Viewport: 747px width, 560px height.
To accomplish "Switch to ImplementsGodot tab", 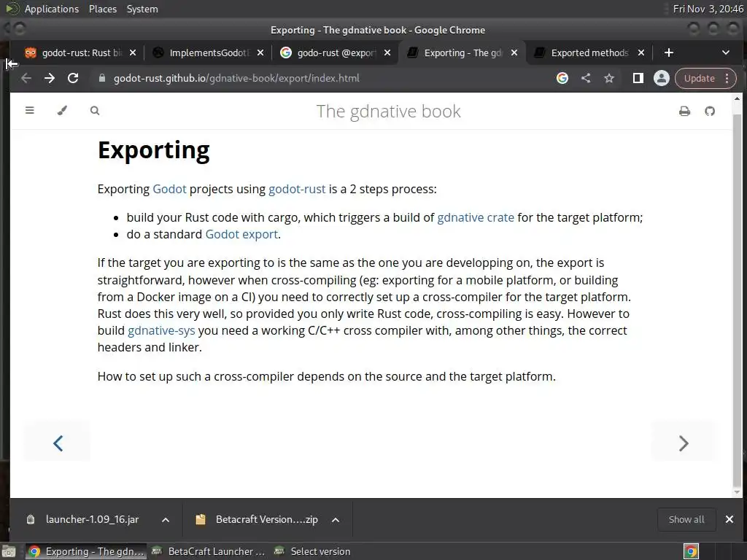I will (208, 52).
